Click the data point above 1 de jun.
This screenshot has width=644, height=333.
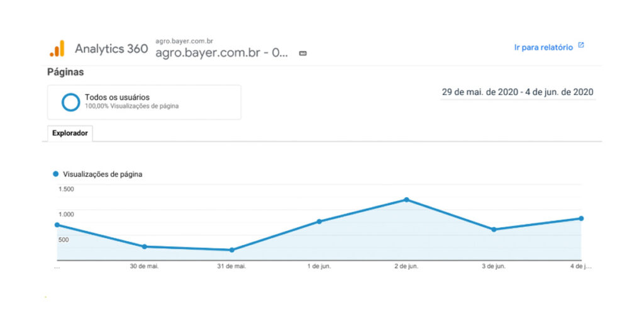coord(319,222)
